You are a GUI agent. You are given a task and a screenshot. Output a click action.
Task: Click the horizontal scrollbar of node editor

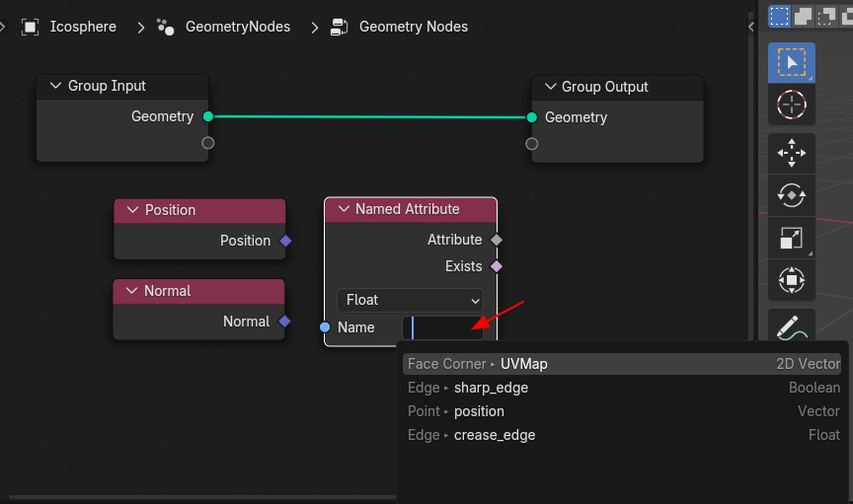click(202, 497)
